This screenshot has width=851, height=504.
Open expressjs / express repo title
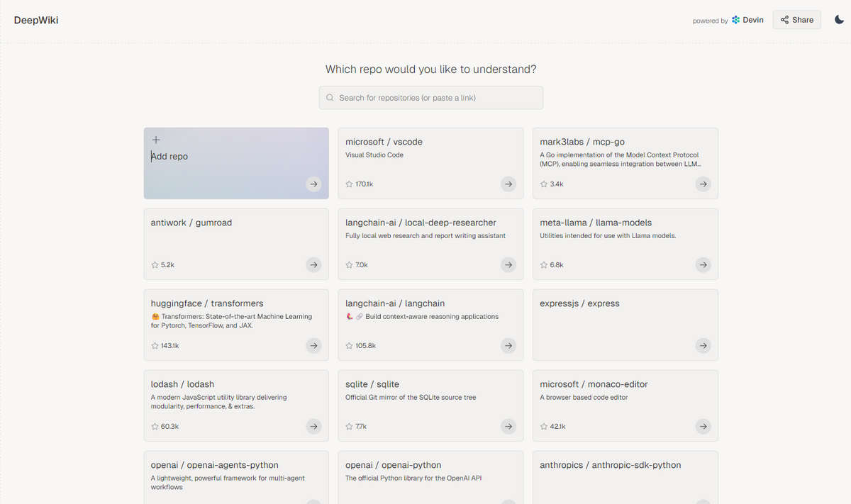point(579,303)
